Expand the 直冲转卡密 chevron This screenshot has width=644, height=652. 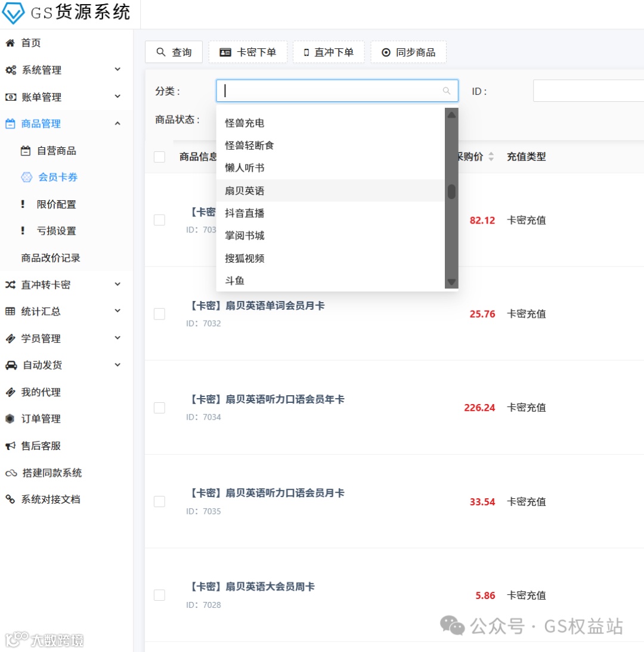coord(117,284)
